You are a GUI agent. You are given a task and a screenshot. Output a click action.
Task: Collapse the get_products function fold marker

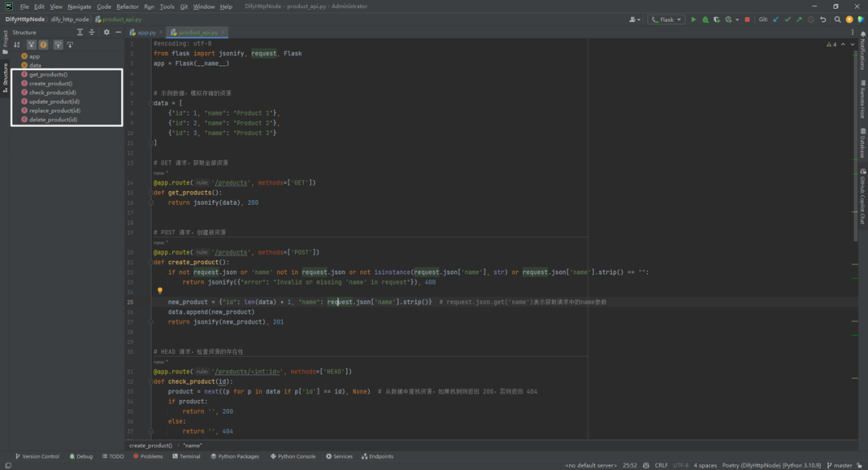pyautogui.click(x=150, y=193)
